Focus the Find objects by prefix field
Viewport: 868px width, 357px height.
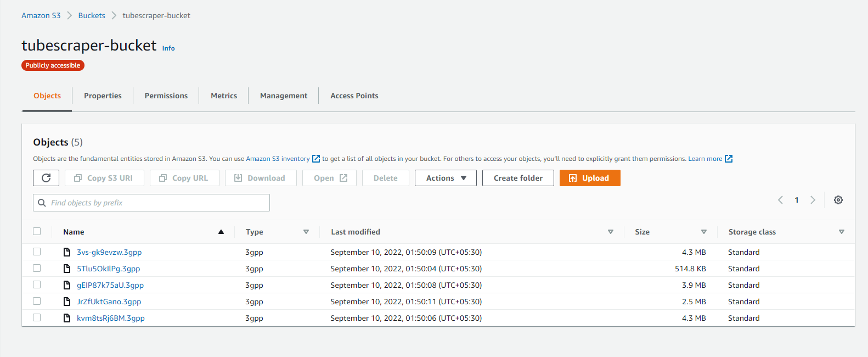(151, 203)
